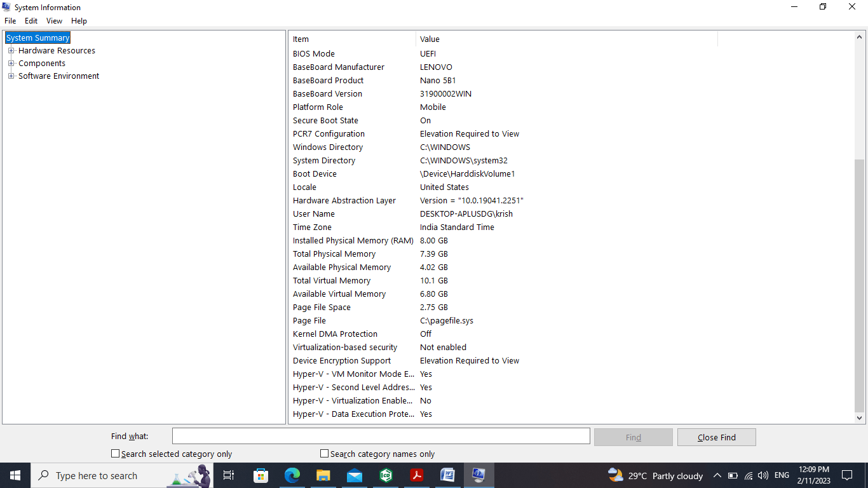This screenshot has height=488, width=868.
Task: Select the Components tree label
Action: coord(42,64)
